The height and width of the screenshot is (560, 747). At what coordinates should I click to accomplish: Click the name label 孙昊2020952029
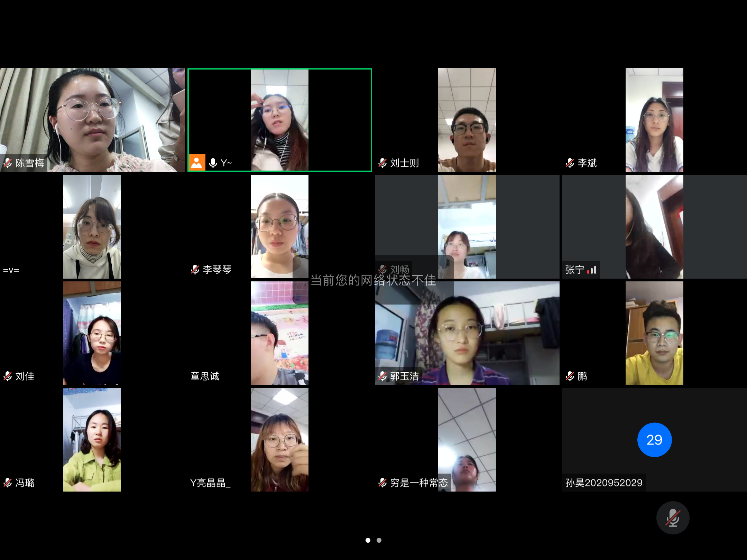[x=604, y=483]
